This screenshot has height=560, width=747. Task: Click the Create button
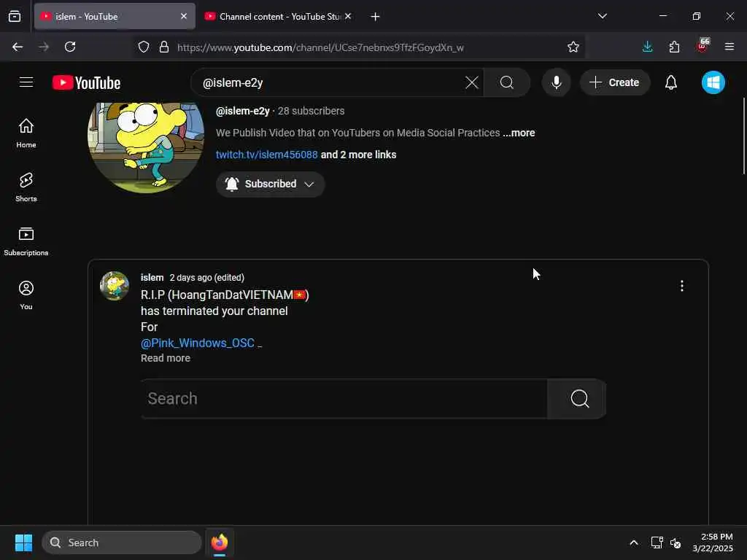614,82
